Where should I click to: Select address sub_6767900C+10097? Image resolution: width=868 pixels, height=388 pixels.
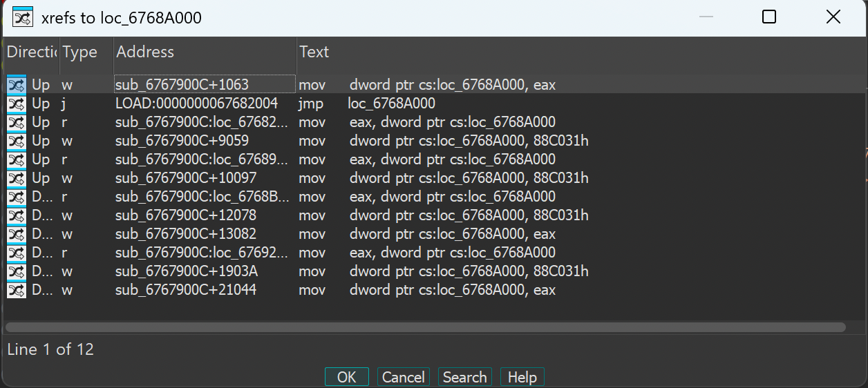[x=186, y=178]
